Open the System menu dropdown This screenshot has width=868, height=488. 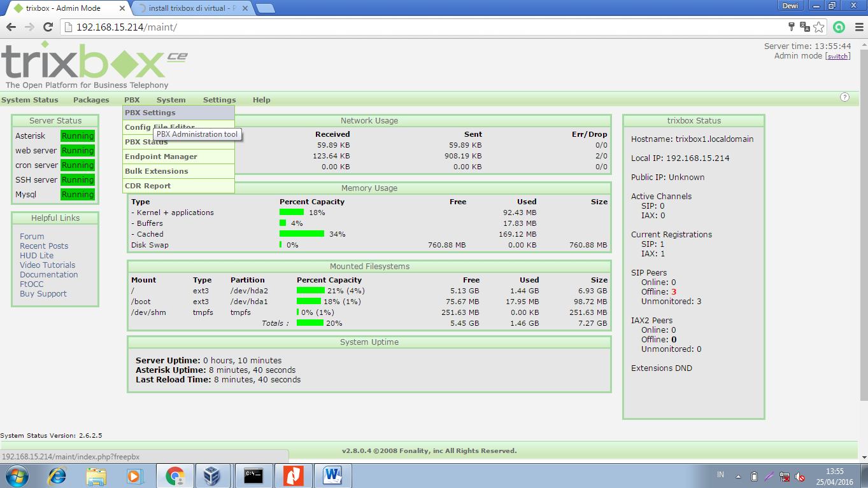(x=170, y=100)
